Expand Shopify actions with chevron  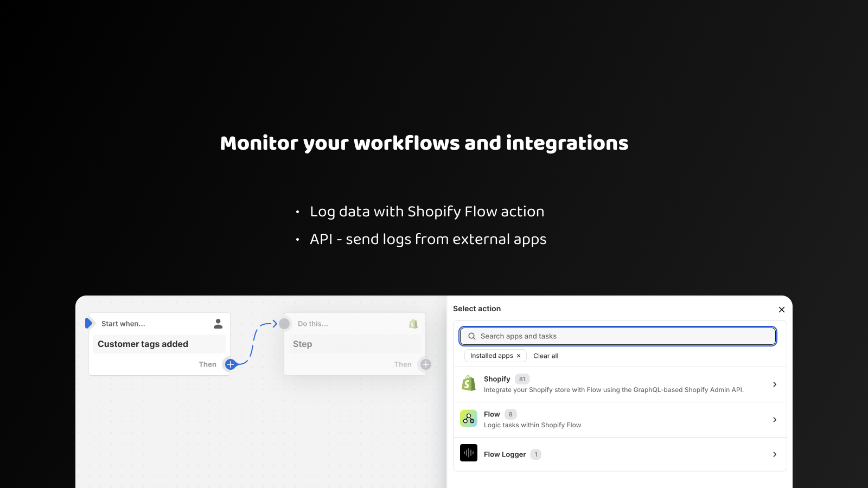775,384
